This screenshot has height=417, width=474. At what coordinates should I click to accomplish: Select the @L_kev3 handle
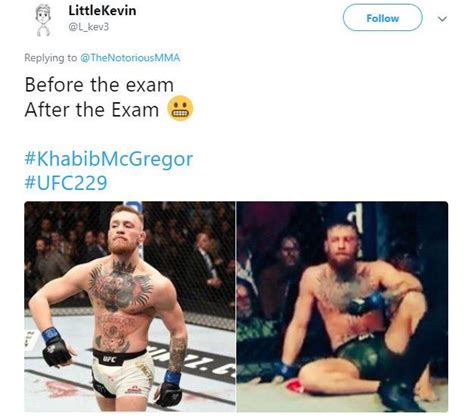[88, 27]
